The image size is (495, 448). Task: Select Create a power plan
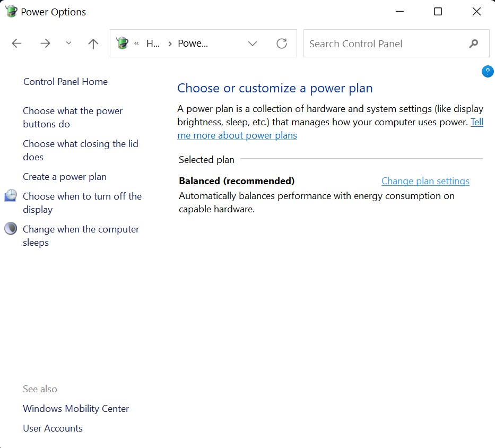pos(64,176)
